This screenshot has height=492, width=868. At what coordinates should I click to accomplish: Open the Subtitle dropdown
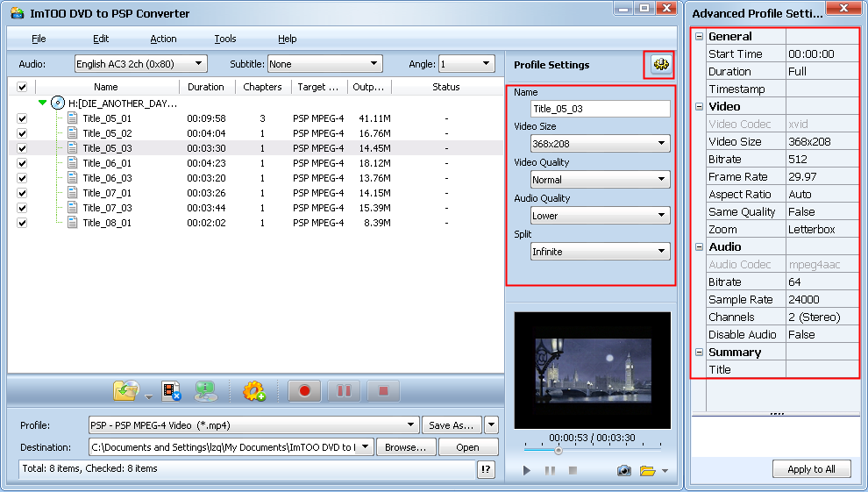[x=324, y=64]
